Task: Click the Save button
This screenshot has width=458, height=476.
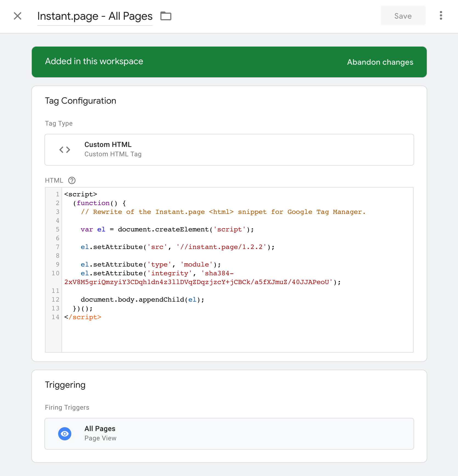Action: click(x=403, y=16)
